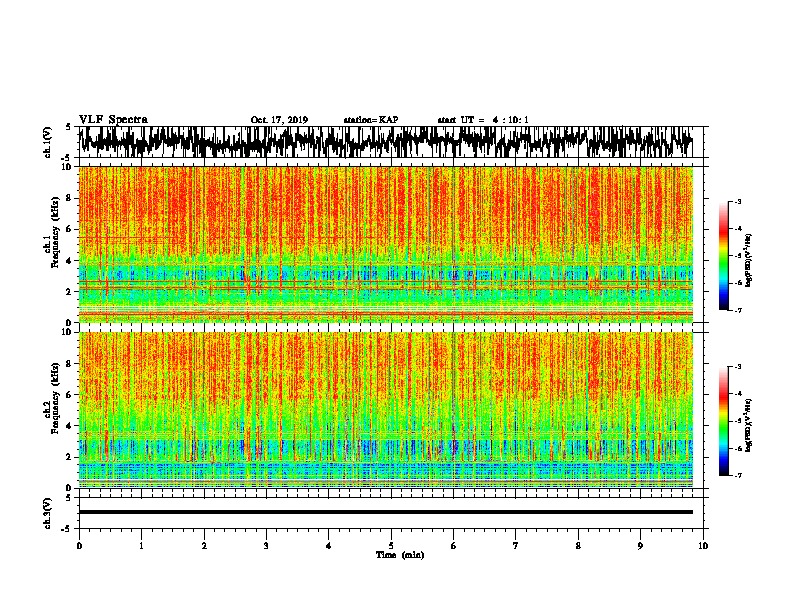Image resolution: width=792 pixels, height=612 pixels.
Task: Click the 'ch.1(V)' waveform axis label
Action: coord(48,142)
